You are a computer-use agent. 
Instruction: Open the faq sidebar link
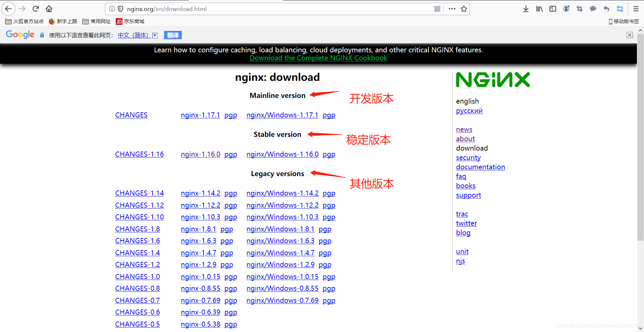click(461, 176)
